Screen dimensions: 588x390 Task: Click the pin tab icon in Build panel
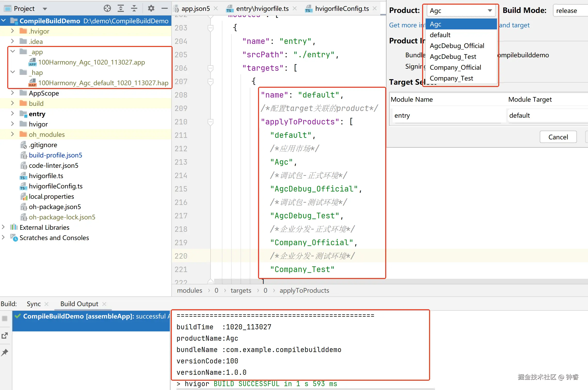point(5,352)
